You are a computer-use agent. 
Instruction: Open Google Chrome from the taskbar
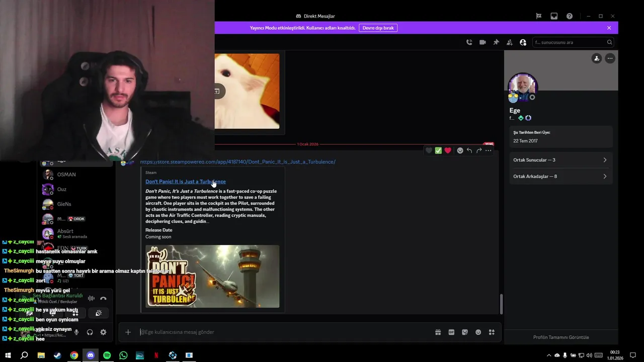coord(74,355)
